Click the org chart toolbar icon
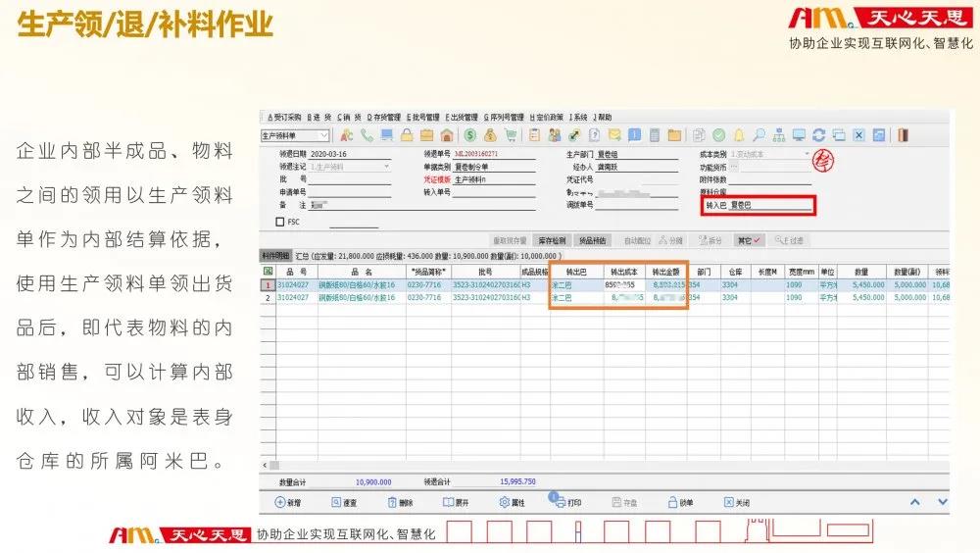This screenshot has width=980, height=553. pos(779,135)
